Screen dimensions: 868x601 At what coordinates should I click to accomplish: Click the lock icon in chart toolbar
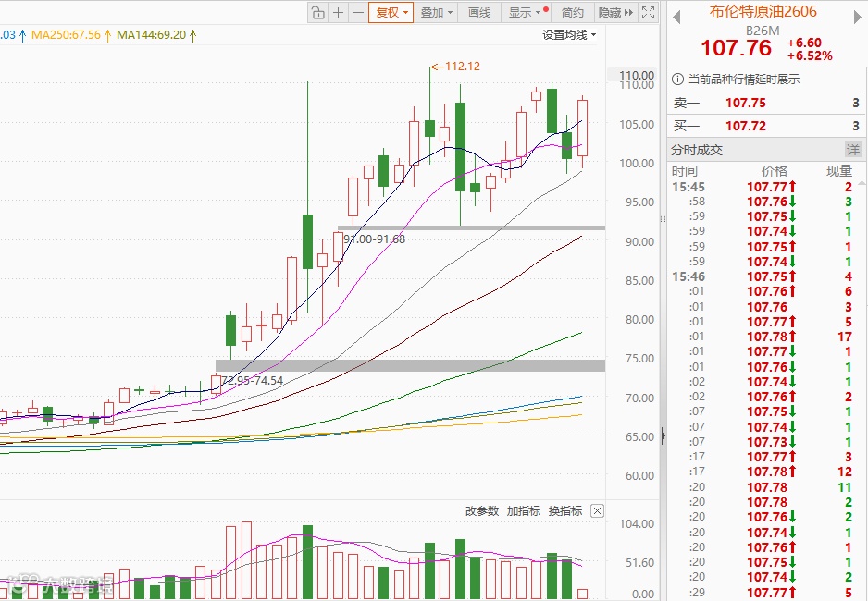(317, 12)
